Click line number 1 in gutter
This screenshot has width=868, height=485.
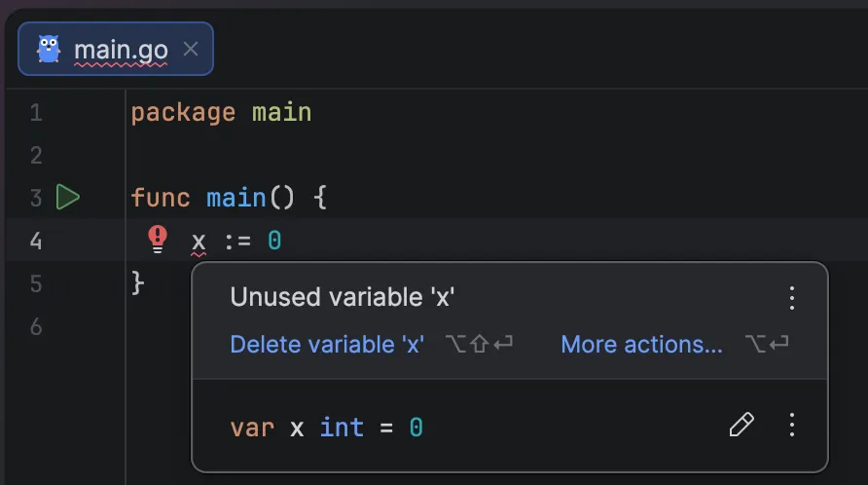click(x=36, y=113)
